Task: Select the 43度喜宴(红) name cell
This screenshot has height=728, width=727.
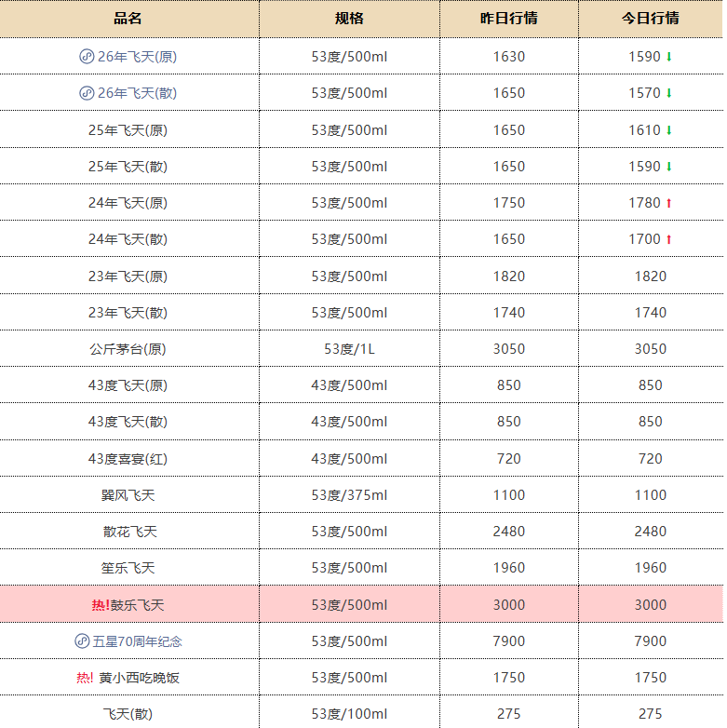Action: click(x=128, y=459)
